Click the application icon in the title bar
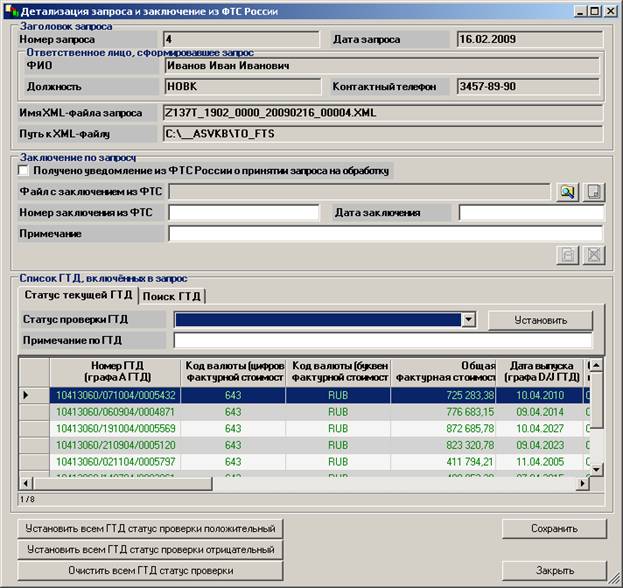This screenshot has width=623, height=588. click(11, 11)
